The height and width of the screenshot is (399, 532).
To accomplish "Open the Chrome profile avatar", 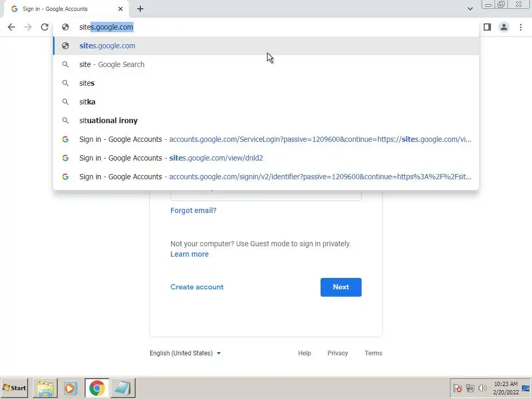I will point(504,27).
